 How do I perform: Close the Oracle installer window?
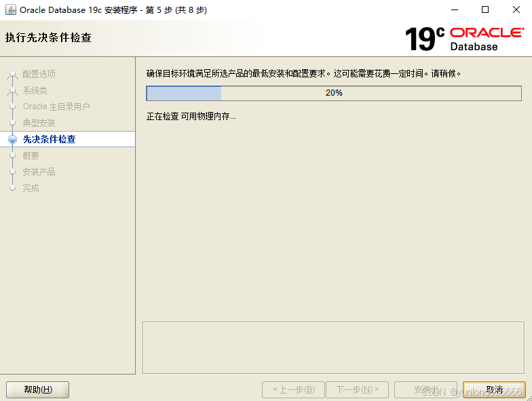516,9
